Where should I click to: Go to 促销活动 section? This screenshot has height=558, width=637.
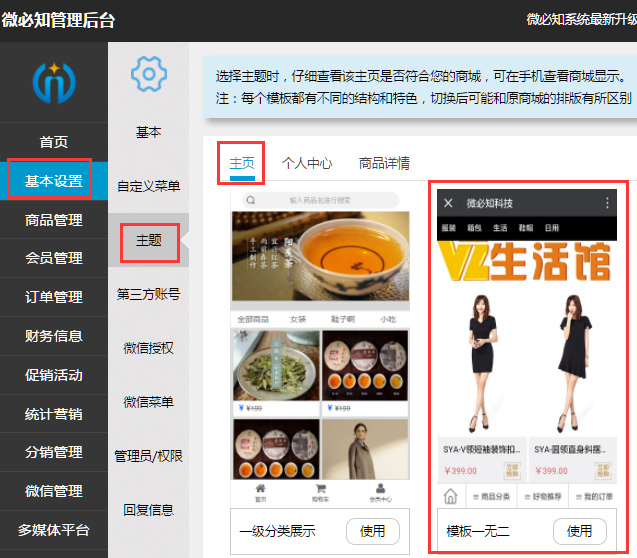(54, 375)
